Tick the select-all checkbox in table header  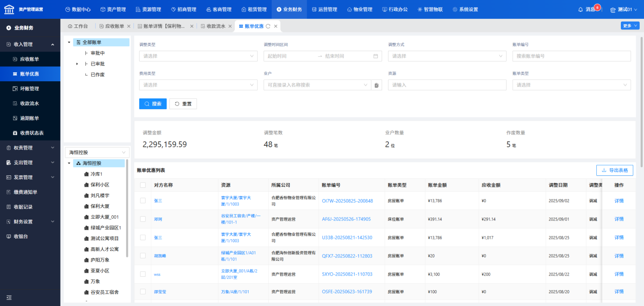point(143,185)
